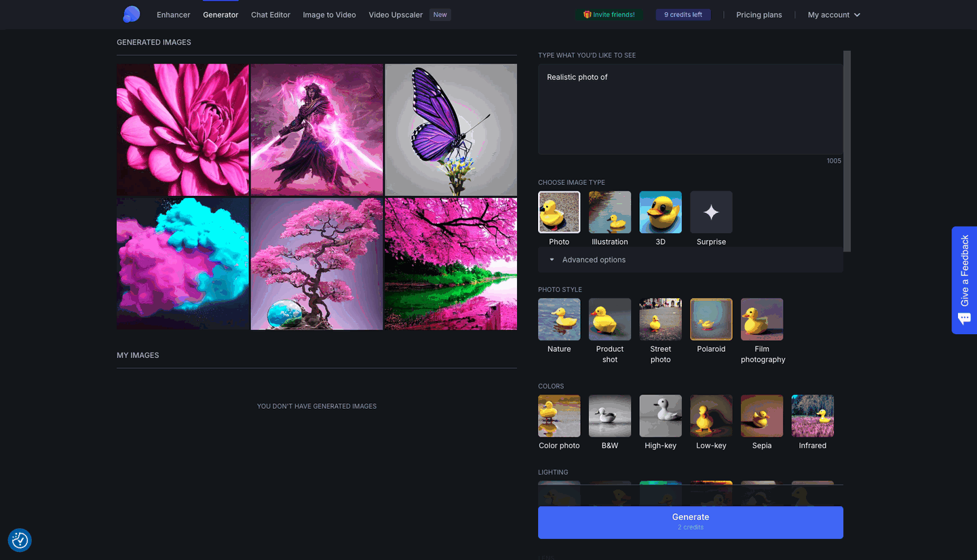Screen dimensions: 977x560
Task: Pick the Infrared color option
Action: coord(812,416)
